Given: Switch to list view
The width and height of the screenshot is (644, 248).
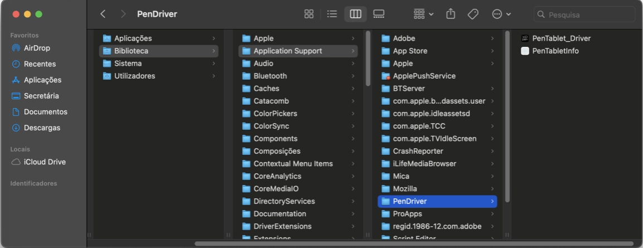Looking at the screenshot, I should (x=332, y=14).
